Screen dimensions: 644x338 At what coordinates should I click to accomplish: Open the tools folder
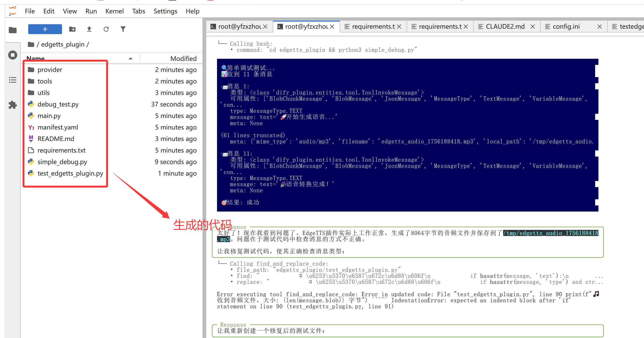[x=45, y=81]
